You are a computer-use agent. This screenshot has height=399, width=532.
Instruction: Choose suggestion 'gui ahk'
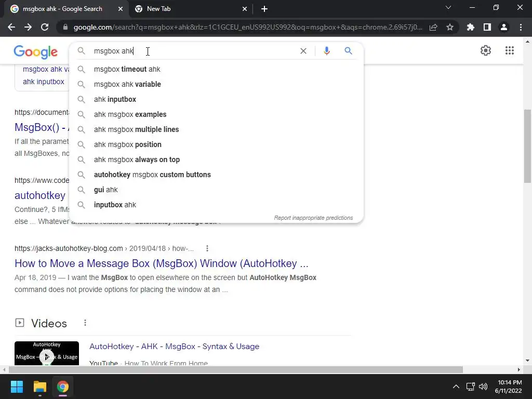click(x=216, y=190)
